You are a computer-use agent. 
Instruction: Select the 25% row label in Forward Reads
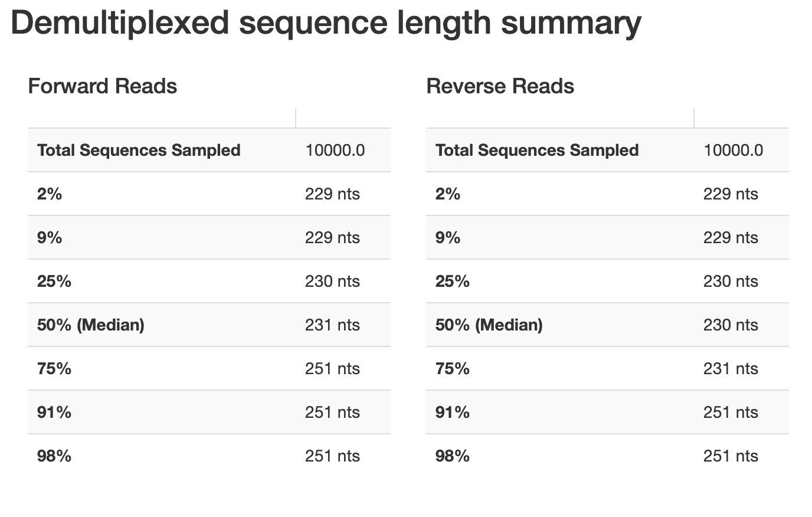(54, 282)
